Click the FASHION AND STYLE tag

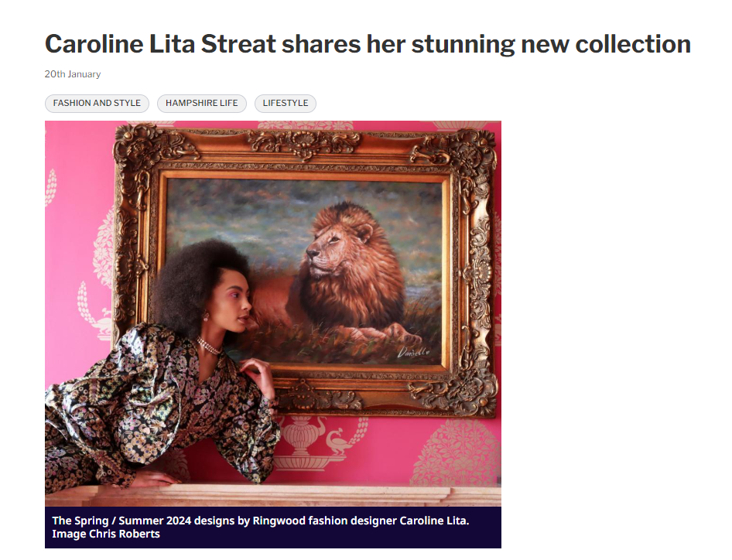(x=97, y=103)
